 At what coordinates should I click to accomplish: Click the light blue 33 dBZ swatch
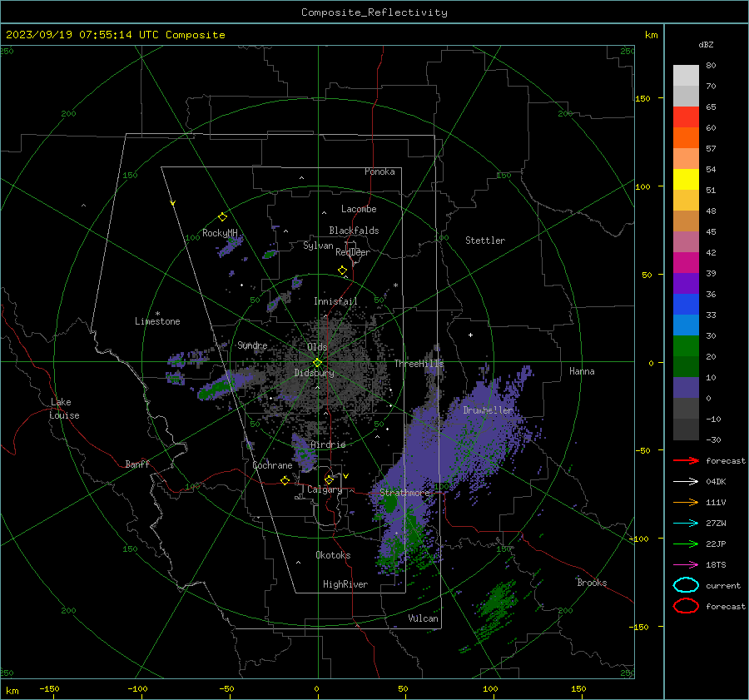click(x=686, y=325)
